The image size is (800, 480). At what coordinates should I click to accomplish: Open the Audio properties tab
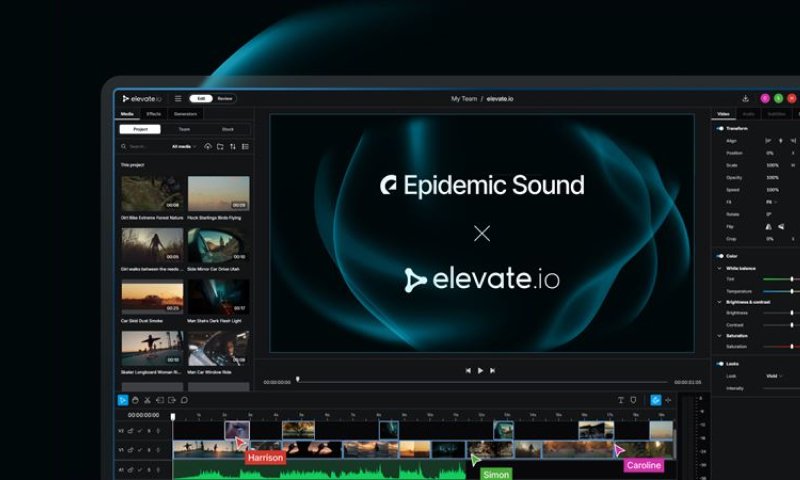coord(748,114)
